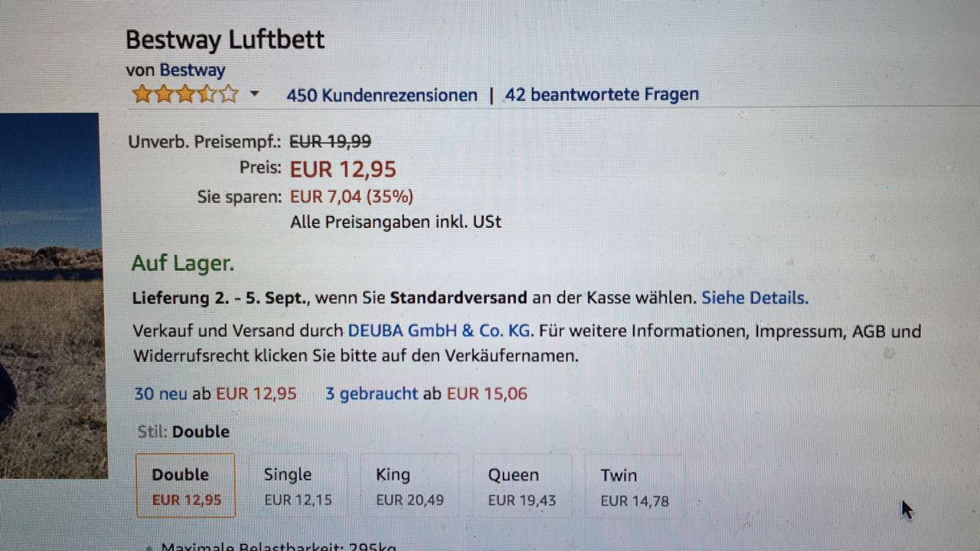Expand the rating breakdown dropdown arrow
This screenshot has width=980, height=551.
point(255,94)
